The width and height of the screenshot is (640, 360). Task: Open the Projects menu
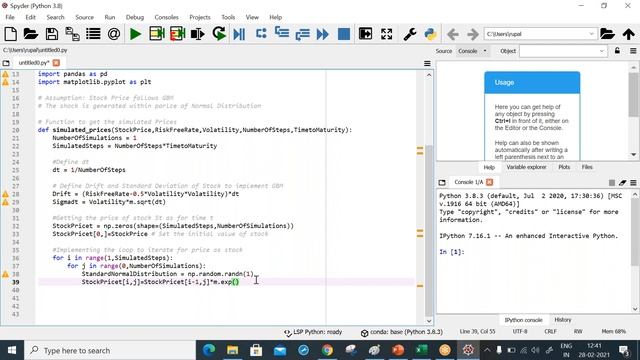[x=200, y=17]
